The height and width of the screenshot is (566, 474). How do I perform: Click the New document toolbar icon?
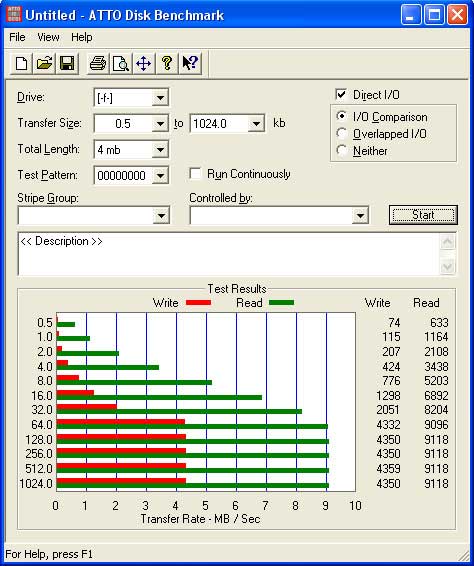[21, 64]
